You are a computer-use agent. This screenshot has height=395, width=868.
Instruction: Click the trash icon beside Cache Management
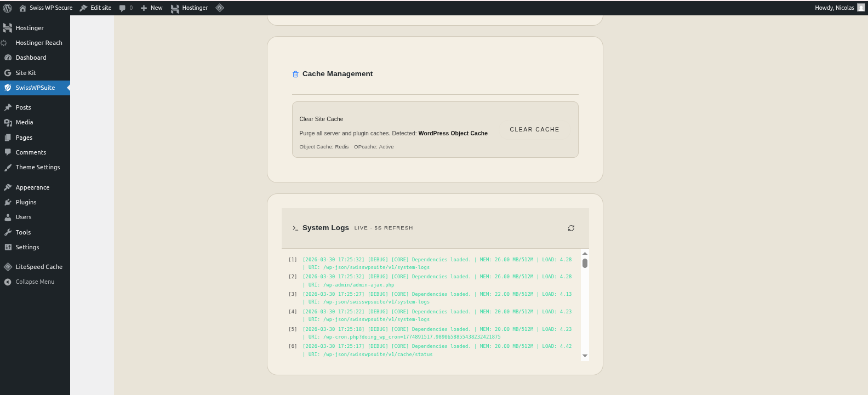295,74
